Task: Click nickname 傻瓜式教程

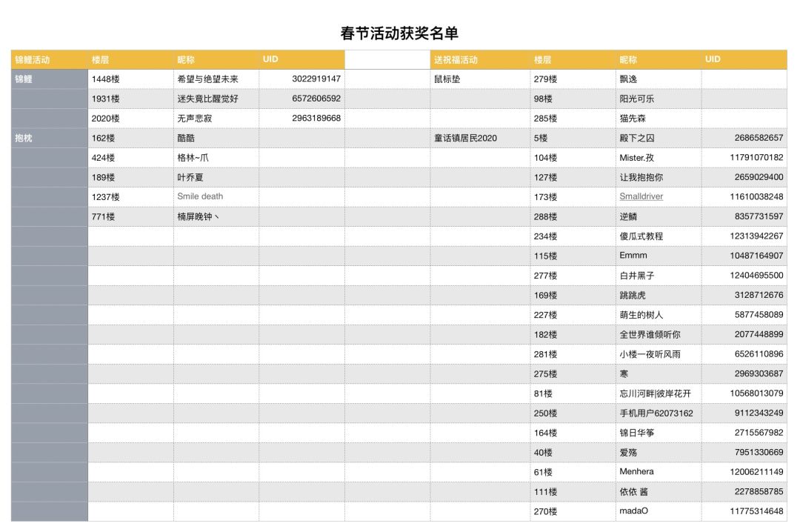Action: [641, 236]
